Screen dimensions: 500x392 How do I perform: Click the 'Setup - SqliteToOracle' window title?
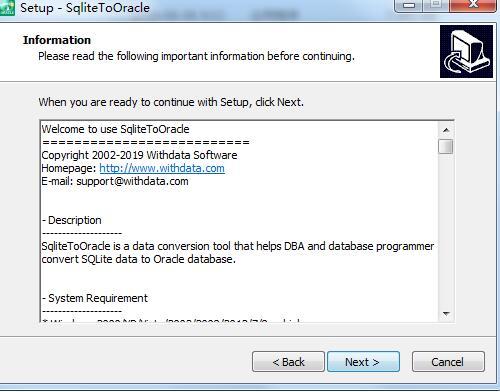click(x=85, y=8)
